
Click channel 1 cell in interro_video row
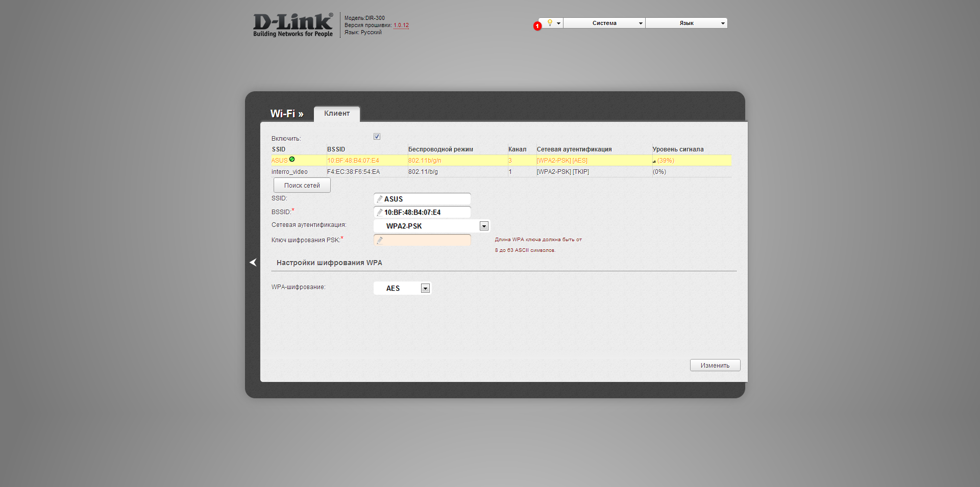[x=510, y=172]
